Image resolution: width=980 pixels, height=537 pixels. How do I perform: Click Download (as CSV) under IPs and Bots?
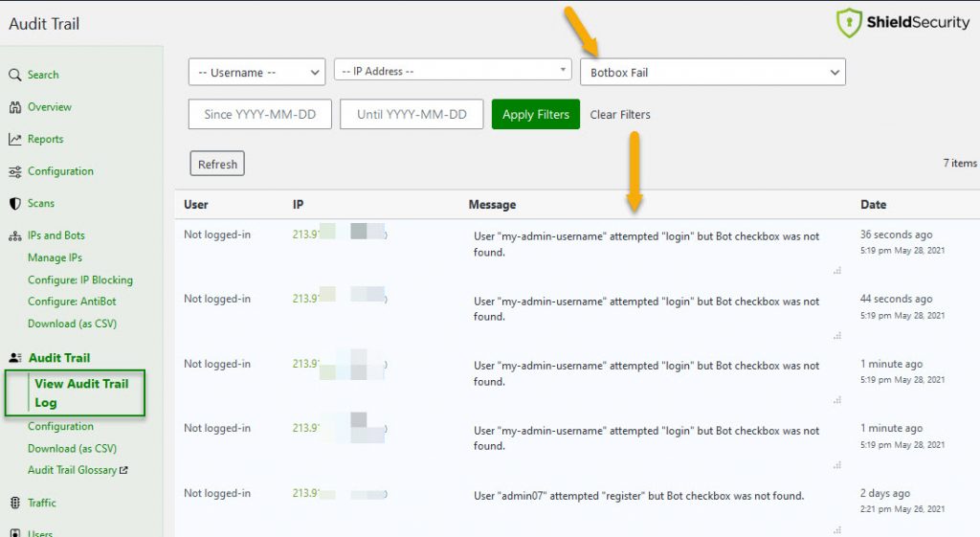[72, 324]
